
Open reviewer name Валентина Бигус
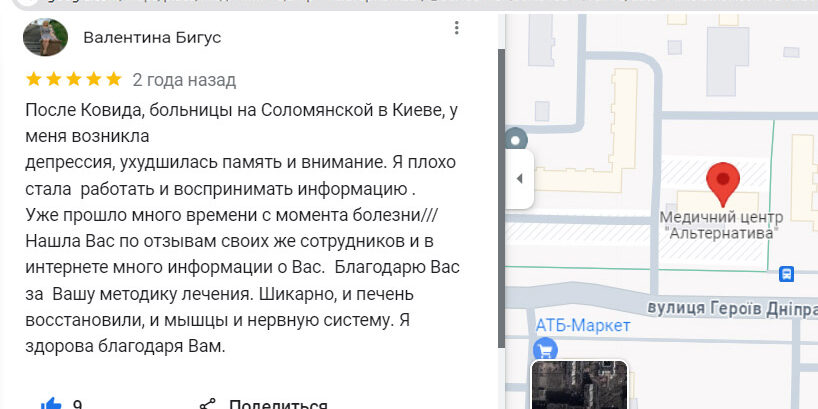pos(152,38)
